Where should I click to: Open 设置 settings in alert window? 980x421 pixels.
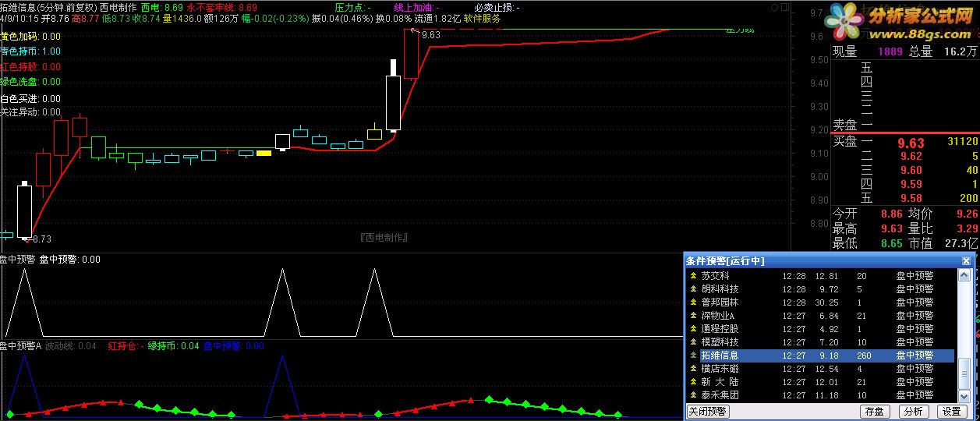(x=951, y=411)
